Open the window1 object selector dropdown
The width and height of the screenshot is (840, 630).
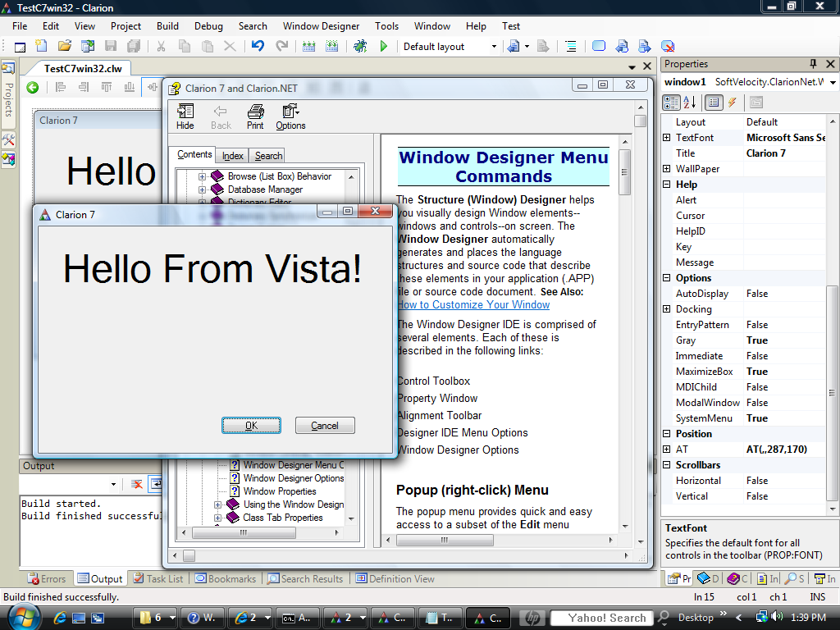pyautogui.click(x=833, y=83)
